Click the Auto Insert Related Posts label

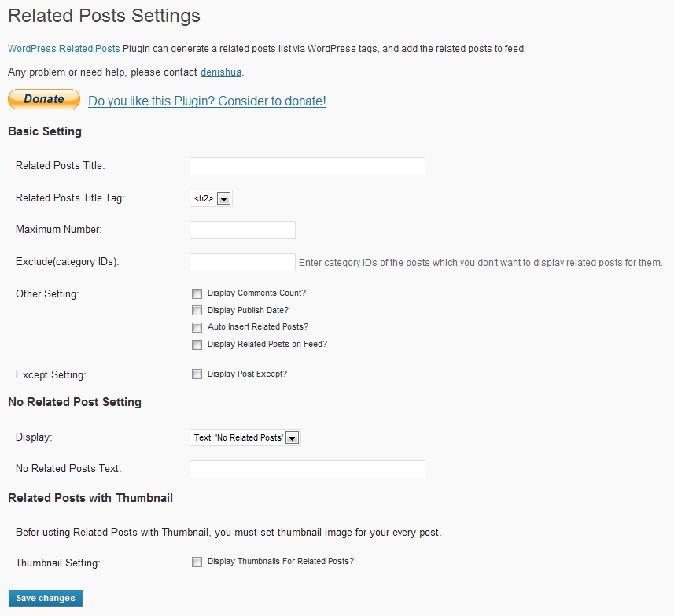(257, 327)
